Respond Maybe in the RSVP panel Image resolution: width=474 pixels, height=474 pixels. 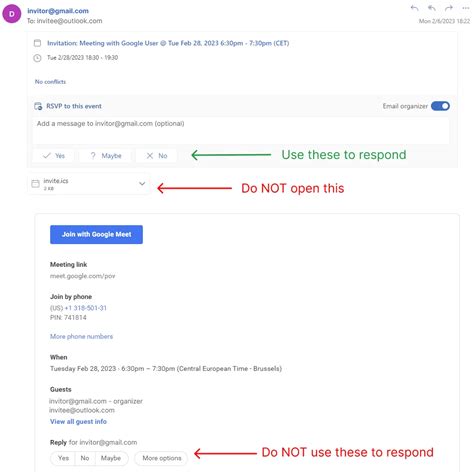[106, 156]
